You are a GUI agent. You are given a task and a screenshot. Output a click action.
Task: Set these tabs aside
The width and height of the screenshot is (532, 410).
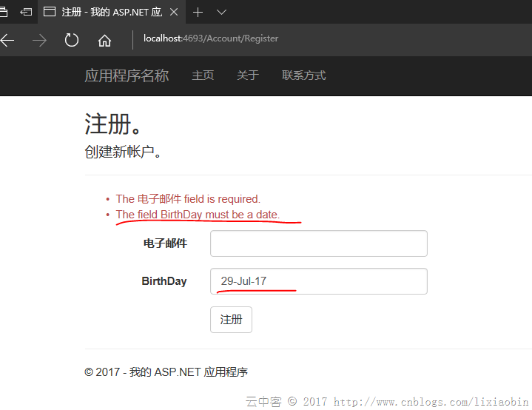pyautogui.click(x=27, y=12)
